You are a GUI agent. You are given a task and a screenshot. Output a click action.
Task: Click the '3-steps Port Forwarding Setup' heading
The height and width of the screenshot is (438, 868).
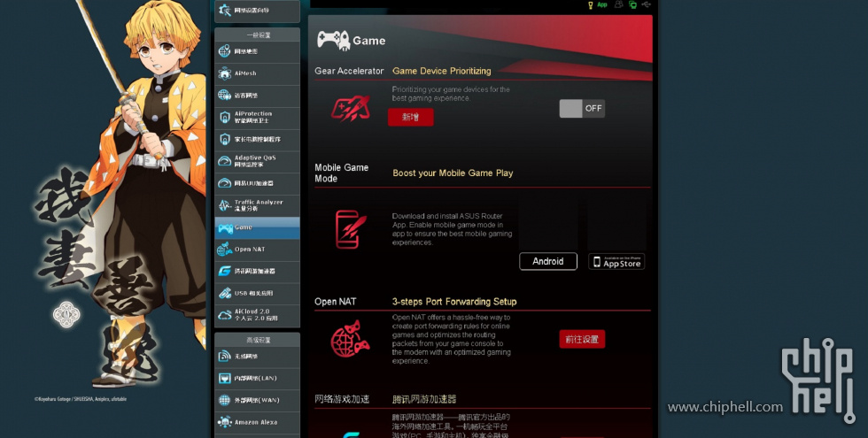(x=454, y=302)
